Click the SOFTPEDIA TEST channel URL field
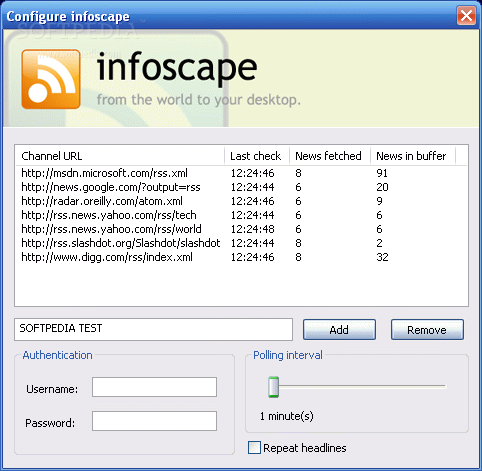The width and height of the screenshot is (482, 471). (153, 329)
